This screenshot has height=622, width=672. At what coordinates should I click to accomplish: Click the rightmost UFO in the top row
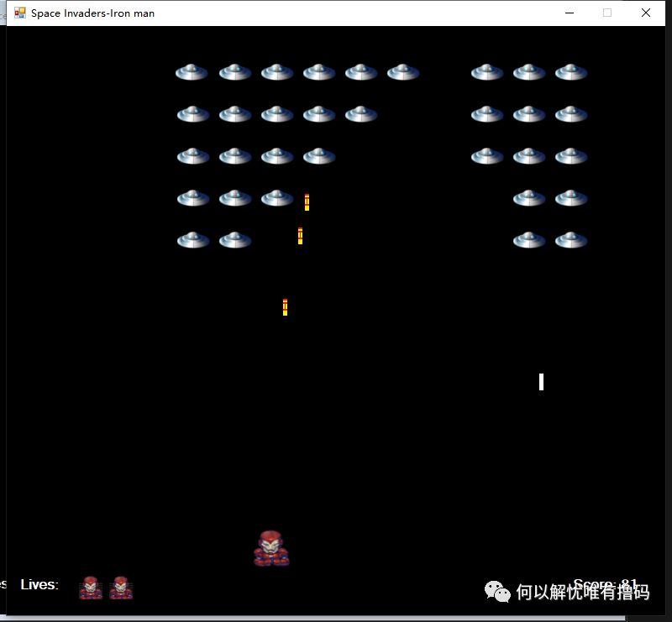[571, 72]
